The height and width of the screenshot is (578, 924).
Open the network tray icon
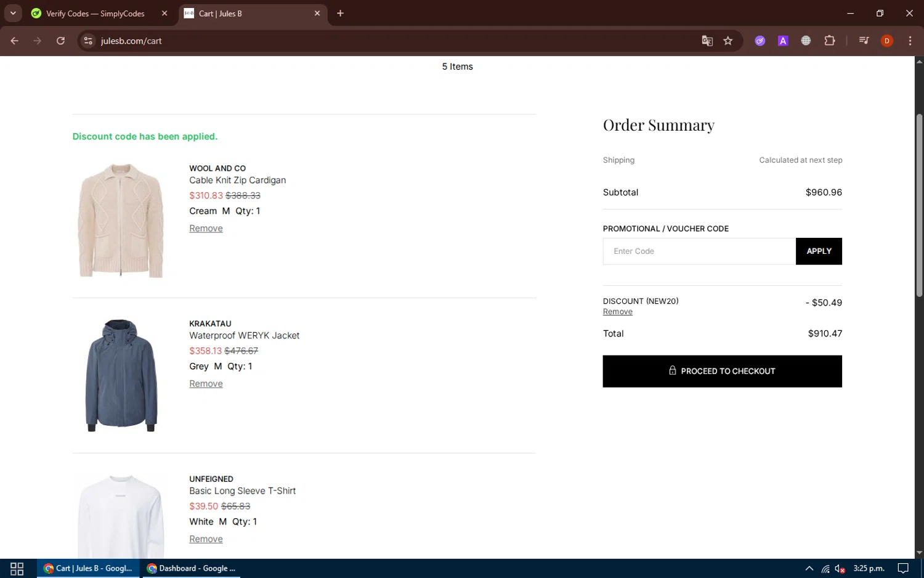click(825, 569)
